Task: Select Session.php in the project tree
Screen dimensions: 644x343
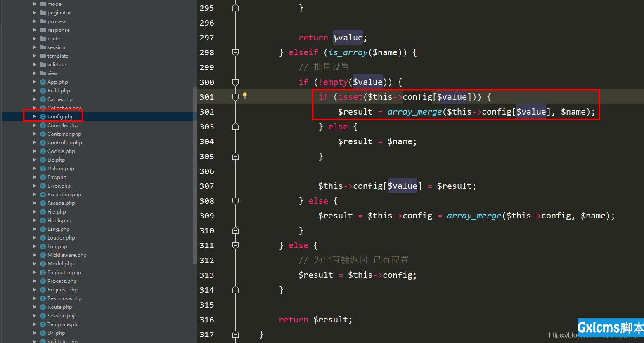Action: click(x=62, y=316)
